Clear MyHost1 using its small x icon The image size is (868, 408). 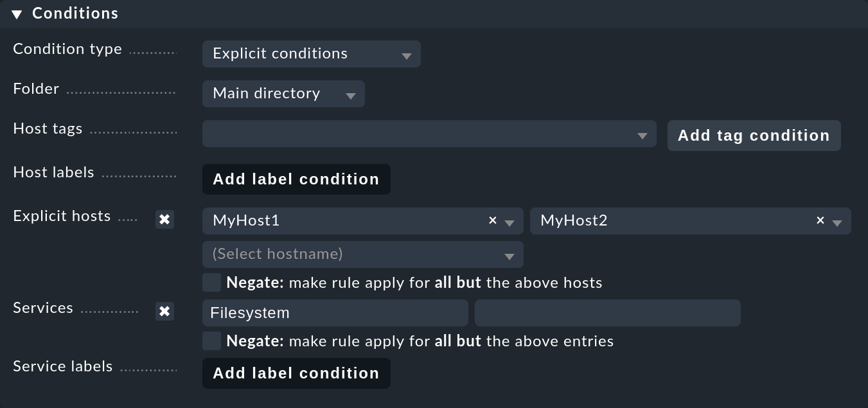point(492,220)
